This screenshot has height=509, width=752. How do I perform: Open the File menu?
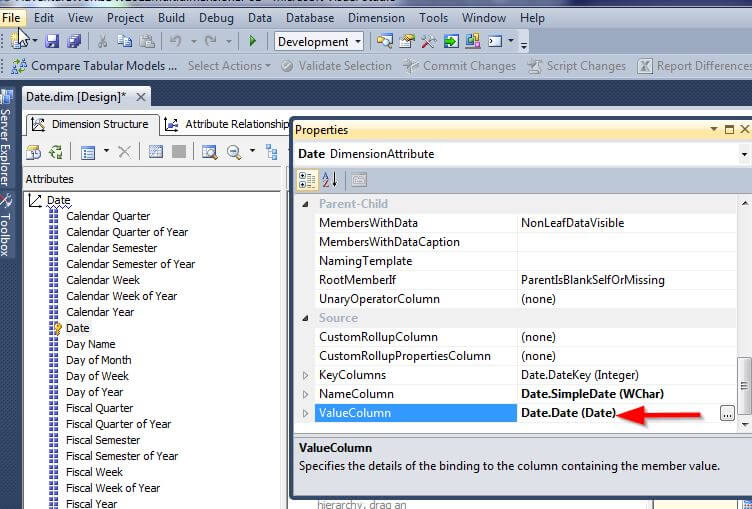coord(11,18)
